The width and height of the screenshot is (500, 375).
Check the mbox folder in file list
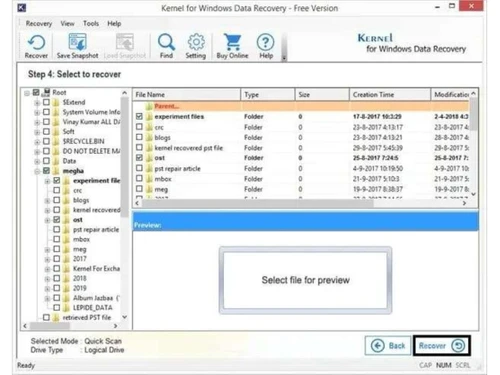pyautogui.click(x=139, y=179)
